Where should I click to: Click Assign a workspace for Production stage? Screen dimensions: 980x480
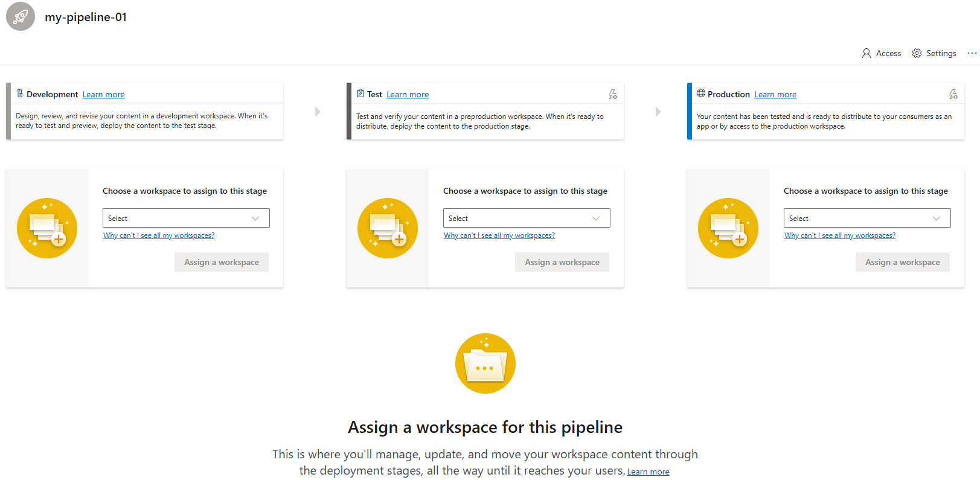coord(903,262)
